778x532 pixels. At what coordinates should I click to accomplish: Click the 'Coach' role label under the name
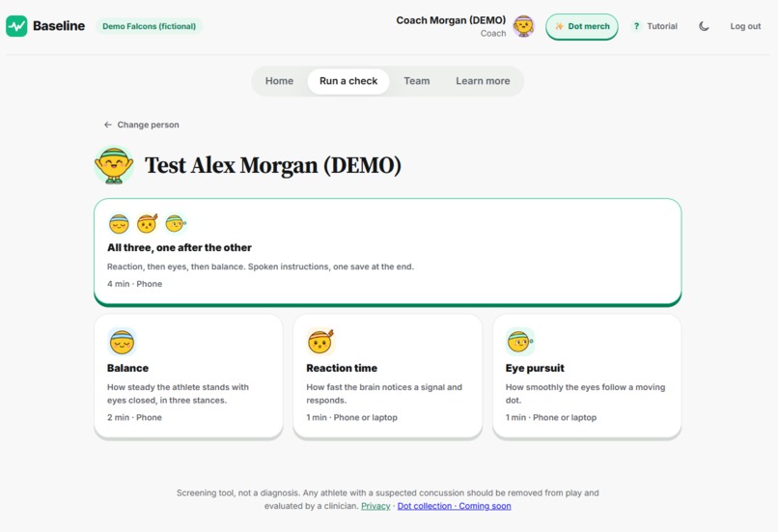(493, 33)
